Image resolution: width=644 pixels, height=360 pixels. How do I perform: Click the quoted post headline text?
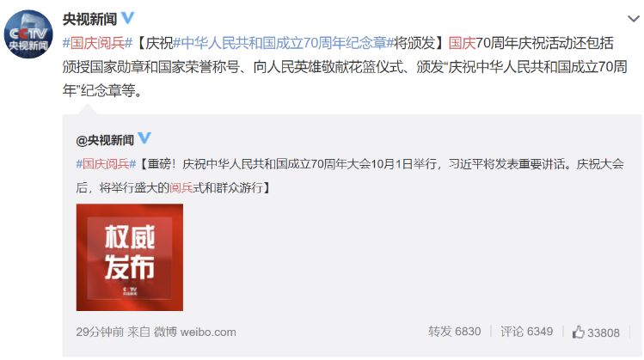pos(350,176)
